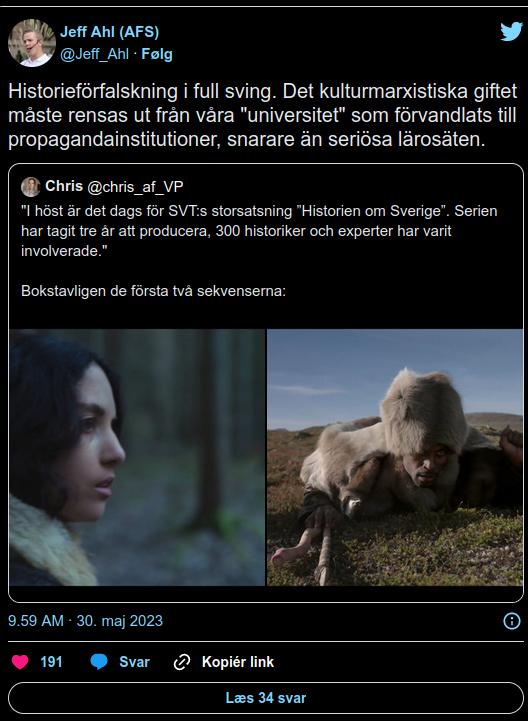Viewport: 528px width, 721px height.
Task: Click the @Jeff_Ahl handle
Action: (x=94, y=54)
